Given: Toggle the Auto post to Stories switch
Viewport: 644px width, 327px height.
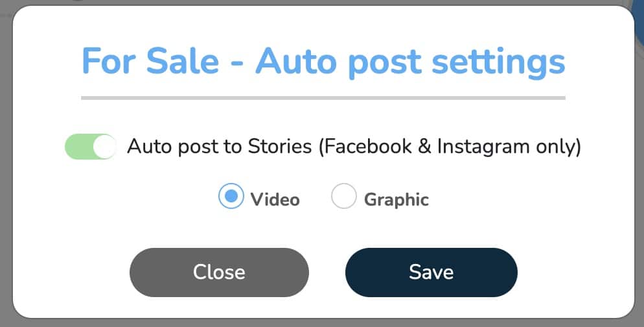Looking at the screenshot, I should [x=90, y=147].
